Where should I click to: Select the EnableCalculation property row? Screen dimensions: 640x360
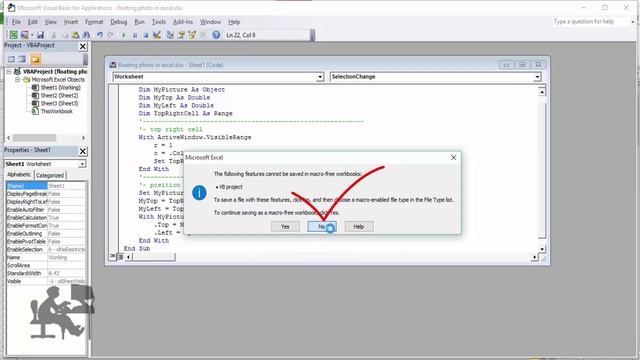click(46, 218)
